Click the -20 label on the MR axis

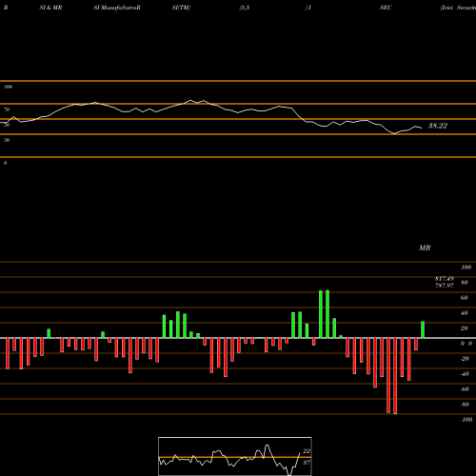click(x=465, y=359)
